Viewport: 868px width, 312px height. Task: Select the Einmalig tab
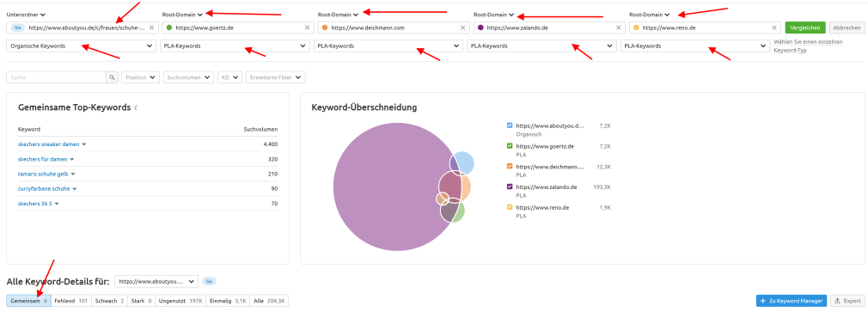(228, 301)
